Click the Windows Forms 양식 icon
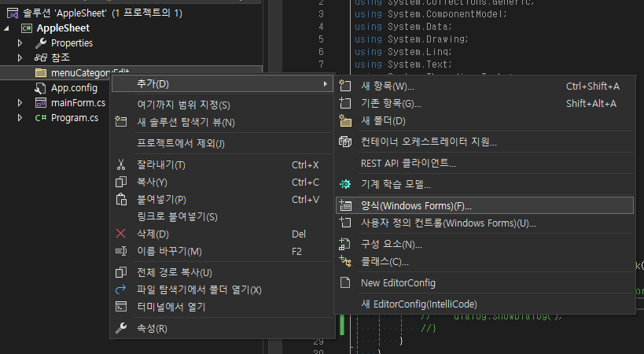Image resolution: width=644 pixels, height=354 pixels. pyautogui.click(x=345, y=205)
